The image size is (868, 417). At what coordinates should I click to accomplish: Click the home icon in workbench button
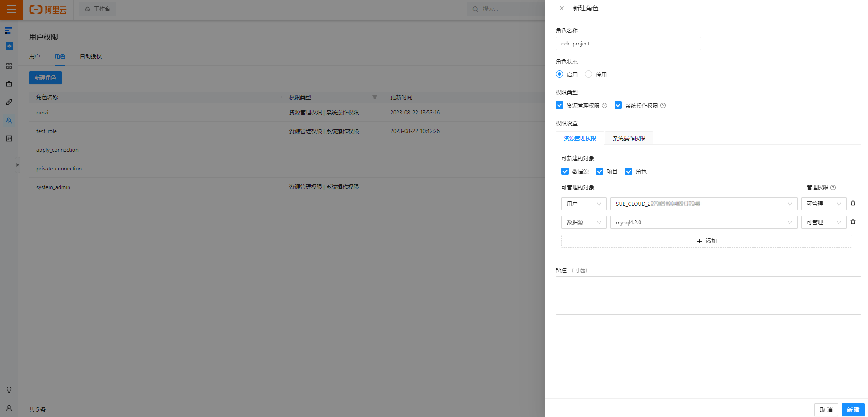pyautogui.click(x=88, y=9)
